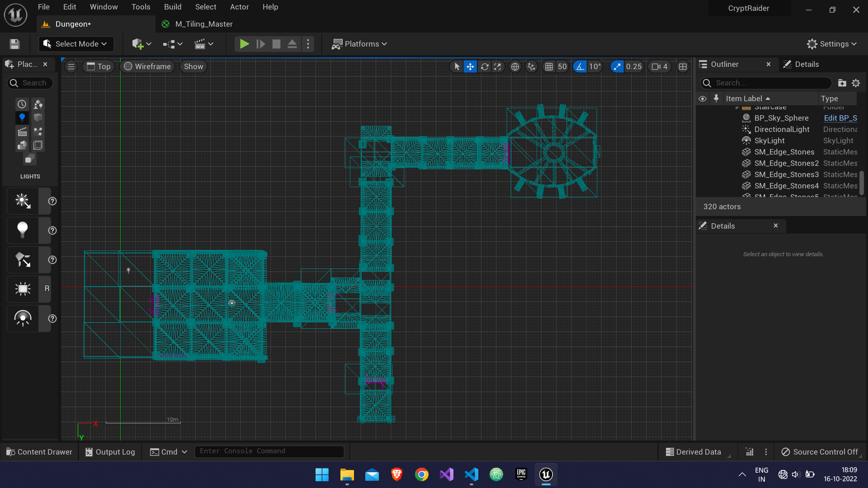Image resolution: width=868 pixels, height=488 pixels.
Task: Open the Content Drawer
Action: [x=39, y=451]
